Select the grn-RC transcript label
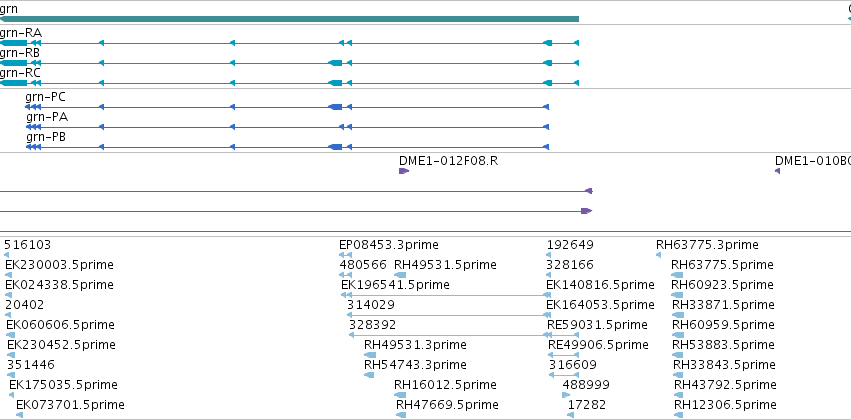Image resolution: width=851 pixels, height=420 pixels. tap(21, 73)
